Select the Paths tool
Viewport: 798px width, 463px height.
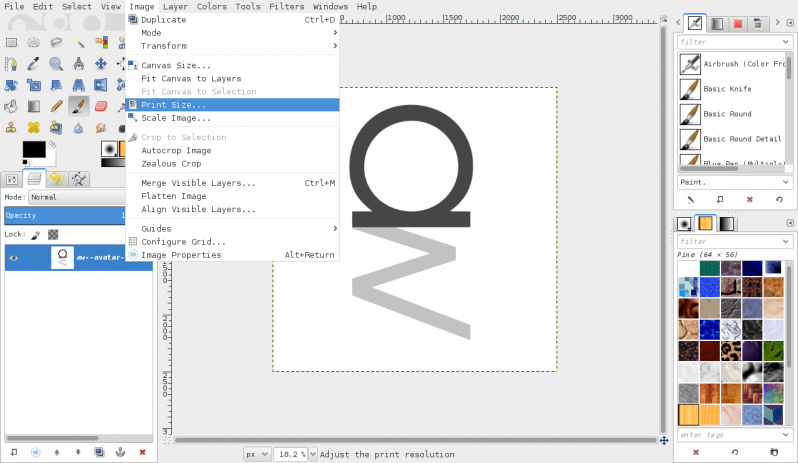[x=11, y=64]
